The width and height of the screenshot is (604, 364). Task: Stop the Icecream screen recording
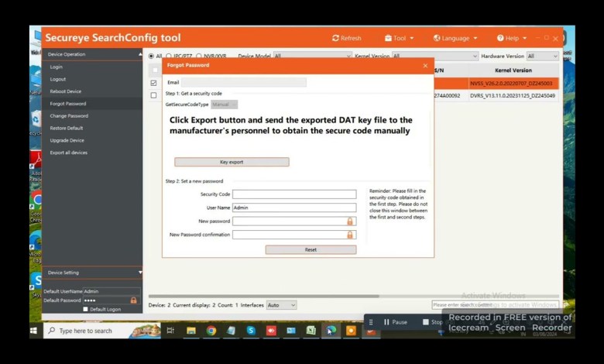pyautogui.click(x=433, y=322)
